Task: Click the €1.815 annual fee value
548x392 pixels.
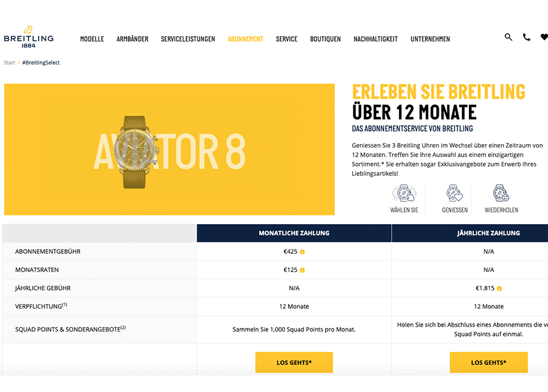Action: click(485, 288)
